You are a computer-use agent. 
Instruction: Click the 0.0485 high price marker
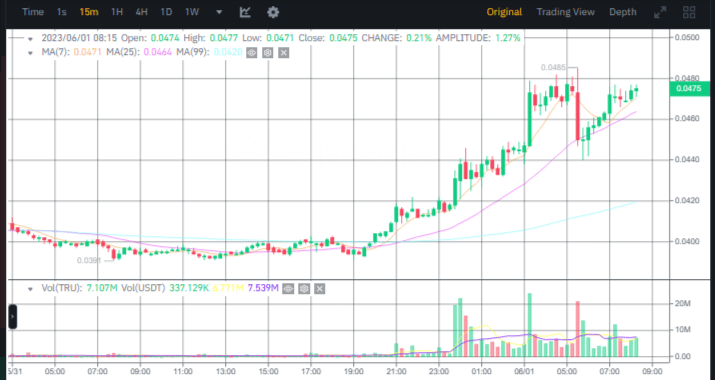553,68
